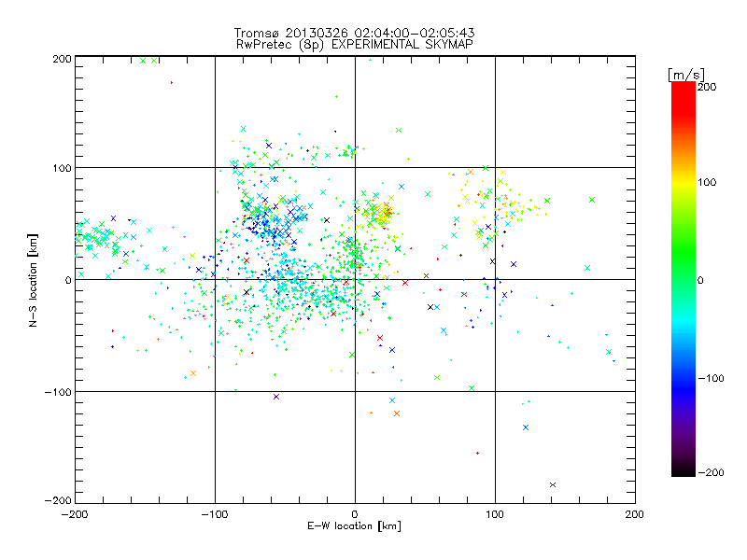Click the colorbar tick label '100'
The width and height of the screenshot is (747, 560).
(707, 182)
